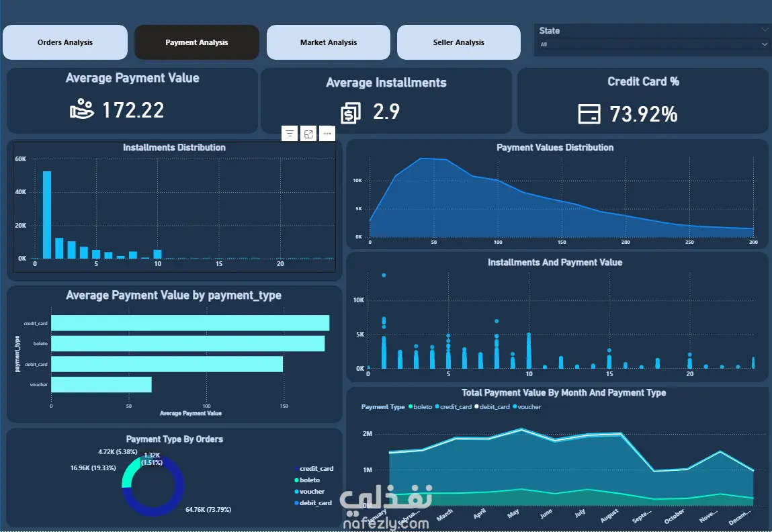Open more options ellipsis on Installments chart
Screen dimensions: 772x532
pyautogui.click(x=327, y=134)
